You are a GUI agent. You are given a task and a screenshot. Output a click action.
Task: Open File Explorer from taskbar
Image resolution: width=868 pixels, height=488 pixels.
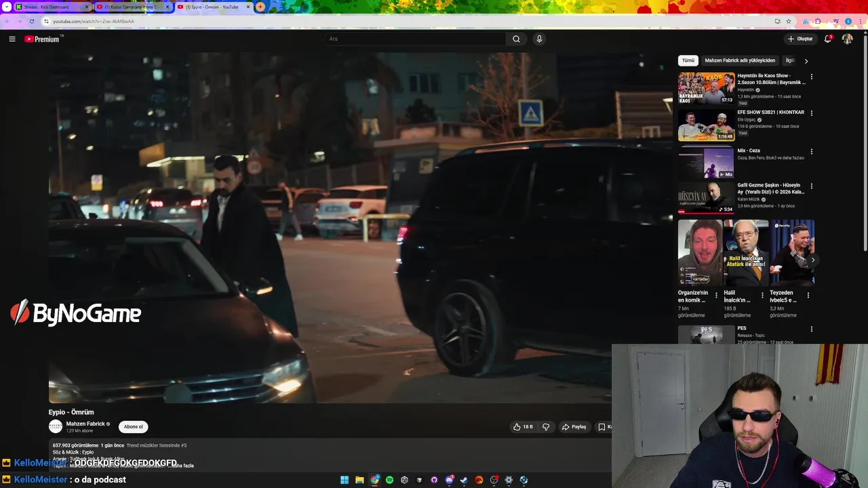click(x=359, y=480)
